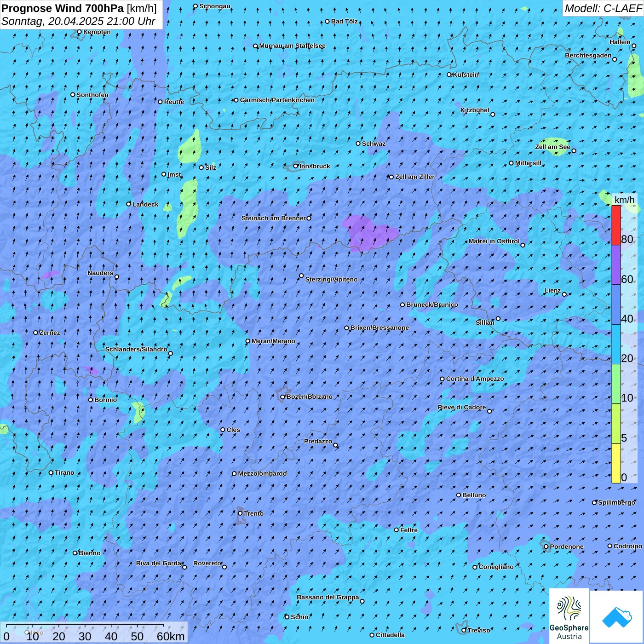Image resolution: width=644 pixels, height=644 pixels.
Task: Click the title 'Prognose Wind 700hPa'
Action: (63, 8)
